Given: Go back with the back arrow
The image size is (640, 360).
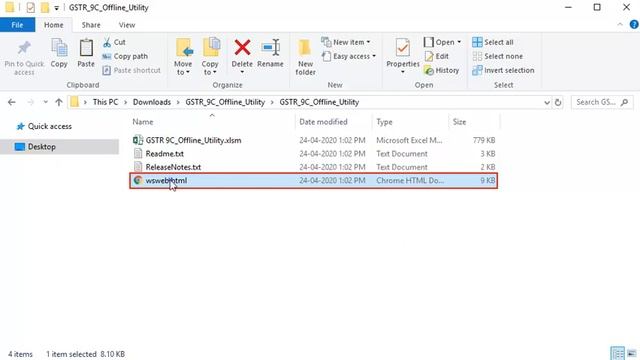Looking at the screenshot, I should point(12,102).
